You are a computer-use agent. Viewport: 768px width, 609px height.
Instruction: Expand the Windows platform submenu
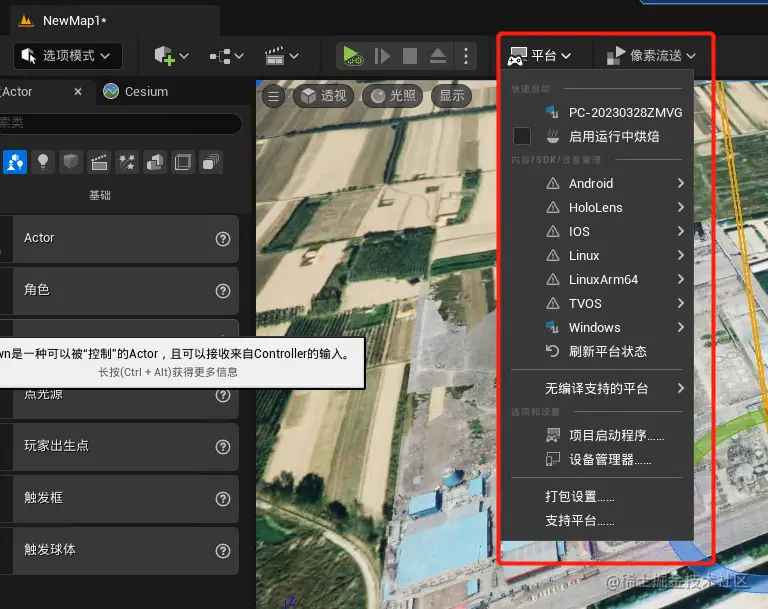coord(597,327)
